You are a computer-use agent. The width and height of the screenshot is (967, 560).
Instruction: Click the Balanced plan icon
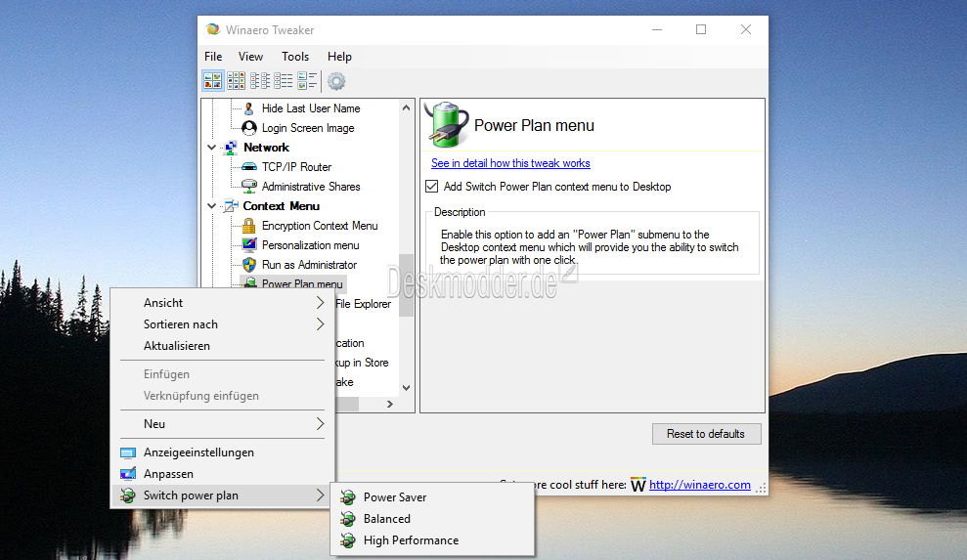(x=348, y=519)
